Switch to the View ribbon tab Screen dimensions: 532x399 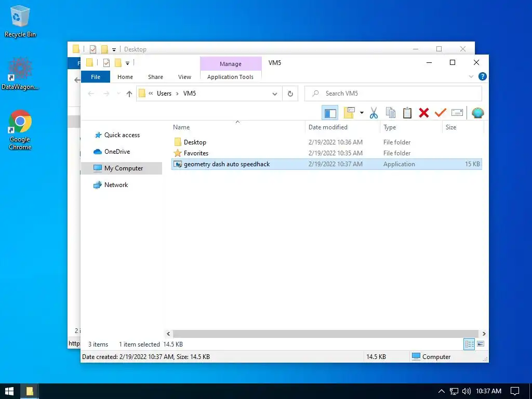(x=184, y=77)
